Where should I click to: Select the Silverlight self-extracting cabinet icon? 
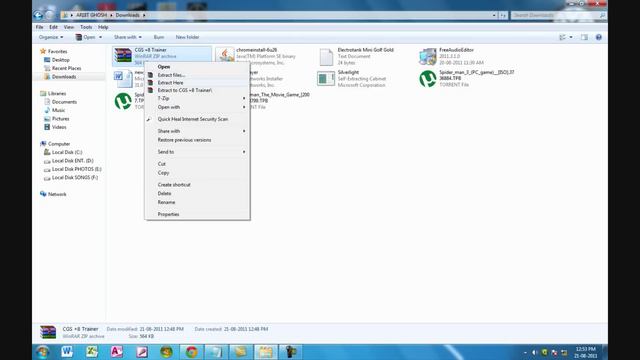pyautogui.click(x=326, y=79)
